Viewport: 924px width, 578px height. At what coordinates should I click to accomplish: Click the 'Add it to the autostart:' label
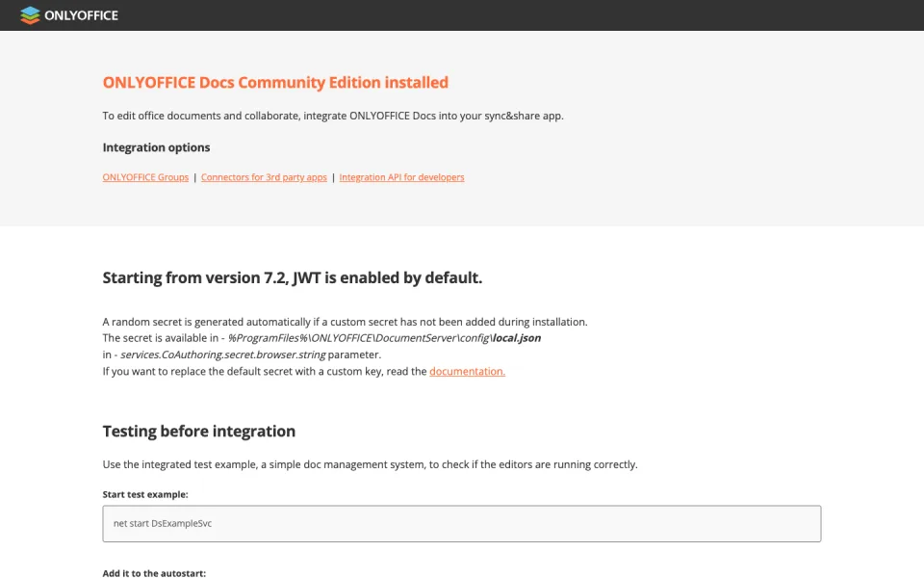tap(154, 572)
